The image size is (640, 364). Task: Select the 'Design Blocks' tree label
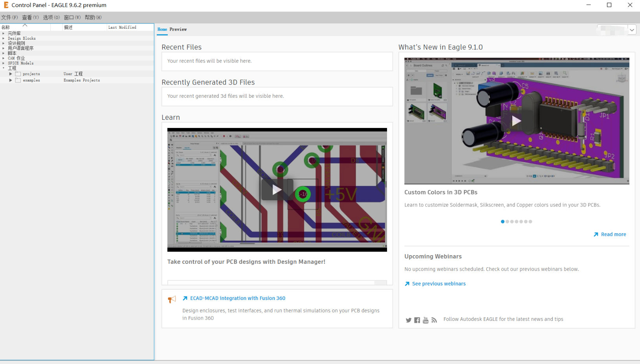22,38
